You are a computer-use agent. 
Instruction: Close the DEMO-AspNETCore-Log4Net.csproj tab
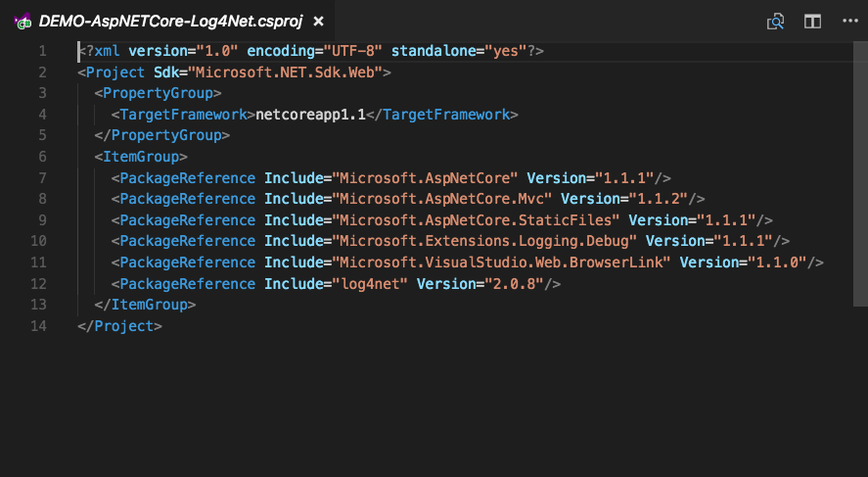click(x=318, y=21)
